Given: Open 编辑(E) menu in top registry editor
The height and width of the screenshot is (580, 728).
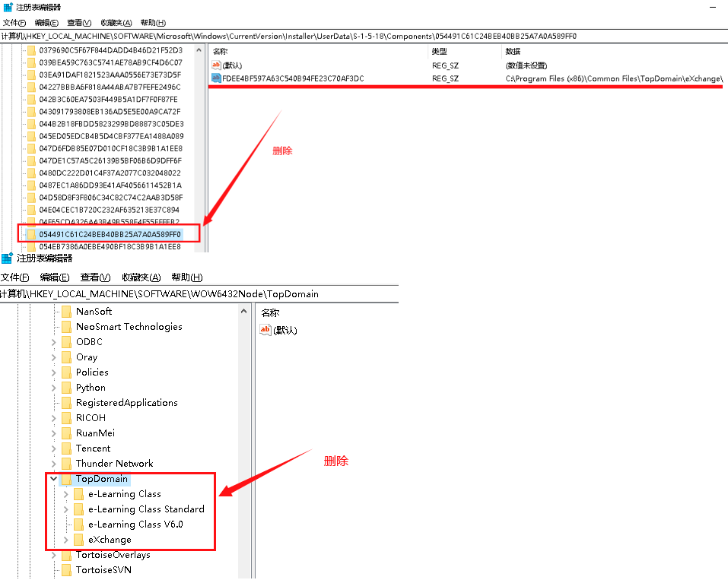Looking at the screenshot, I should (46, 23).
